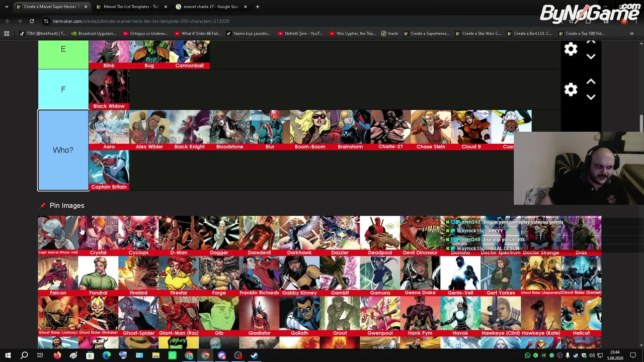Open Microsoft Edge from the taskbar
644x362 pixels.
pyautogui.click(x=106, y=355)
